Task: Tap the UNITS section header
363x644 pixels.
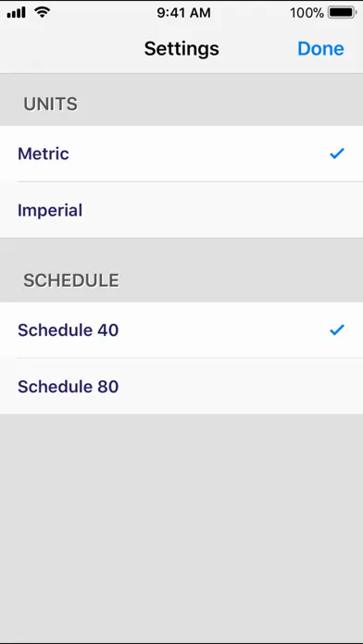Action: tap(50, 104)
